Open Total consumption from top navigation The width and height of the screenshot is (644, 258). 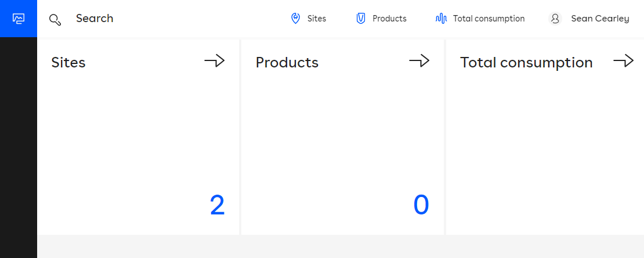[489, 19]
